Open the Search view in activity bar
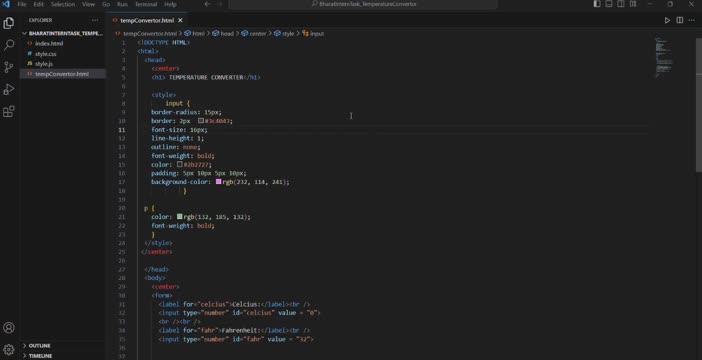Screen dimensions: 702x360 click(x=9, y=45)
